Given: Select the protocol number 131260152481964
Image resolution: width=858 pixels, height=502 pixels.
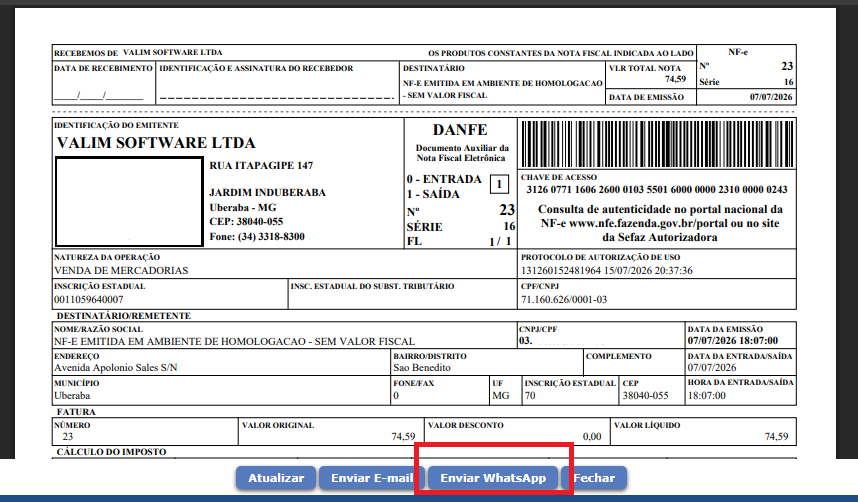Looking at the screenshot, I should [561, 270].
